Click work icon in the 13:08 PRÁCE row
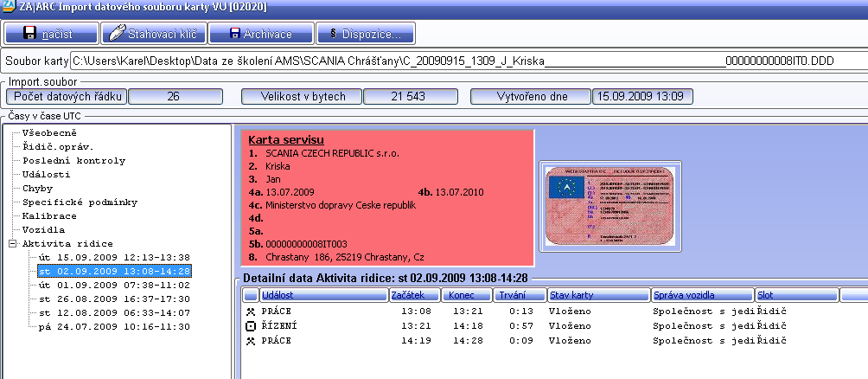This screenshot has height=379, width=868. point(250,312)
